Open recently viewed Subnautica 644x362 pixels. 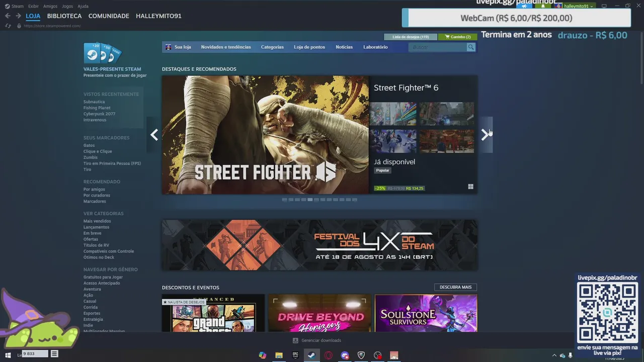pyautogui.click(x=94, y=102)
